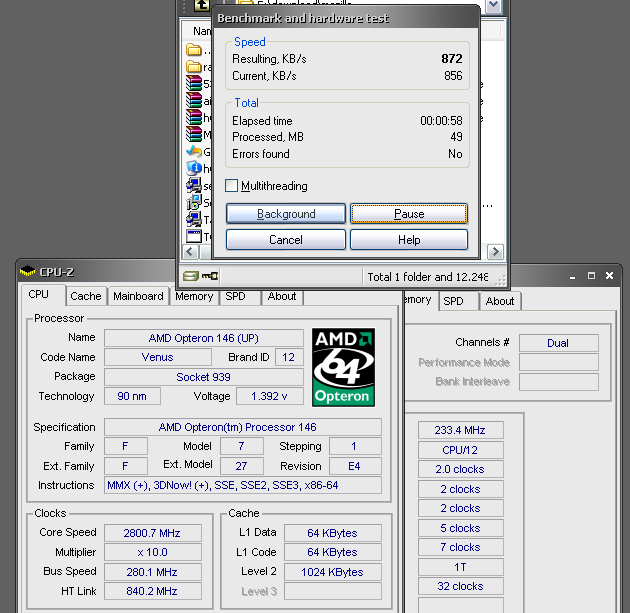Click the Level 2 cache value 1024 KBytes
Viewport: 630px width, 613px height.
(333, 572)
